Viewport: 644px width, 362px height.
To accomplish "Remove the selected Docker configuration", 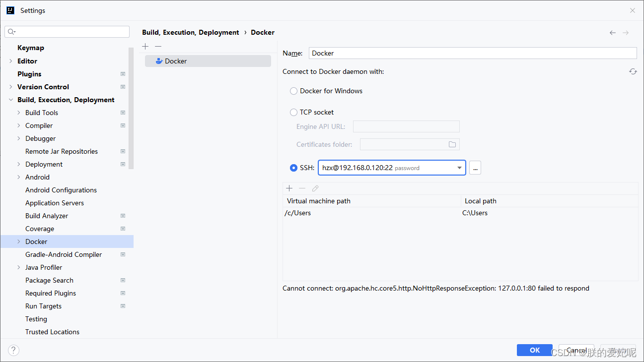I will (158, 46).
